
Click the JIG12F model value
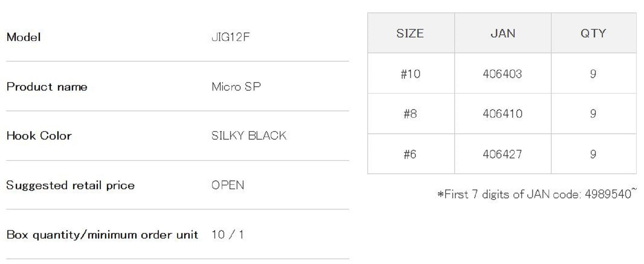pyautogui.click(x=231, y=37)
